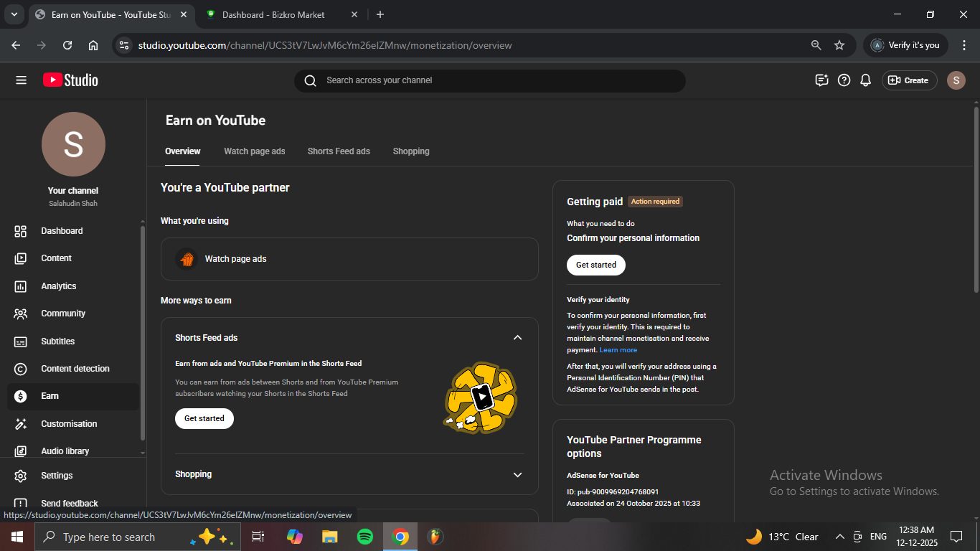Viewport: 980px width, 551px height.
Task: Click the account avatar in top right
Action: click(956, 80)
